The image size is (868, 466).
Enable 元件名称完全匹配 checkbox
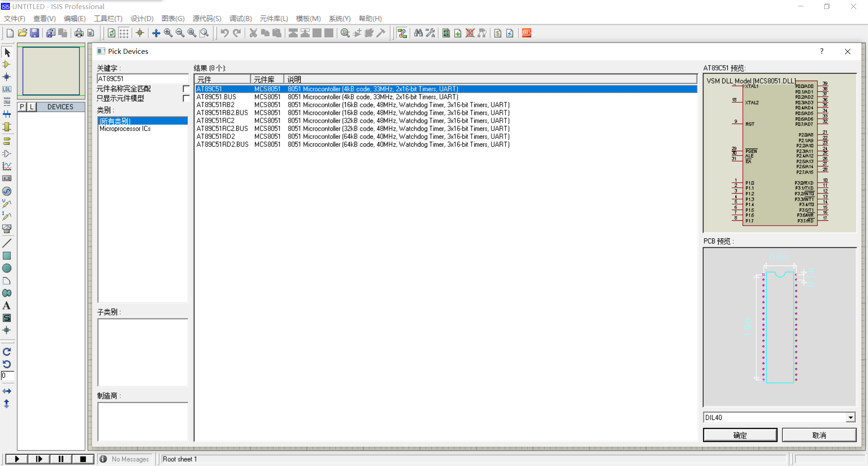186,89
